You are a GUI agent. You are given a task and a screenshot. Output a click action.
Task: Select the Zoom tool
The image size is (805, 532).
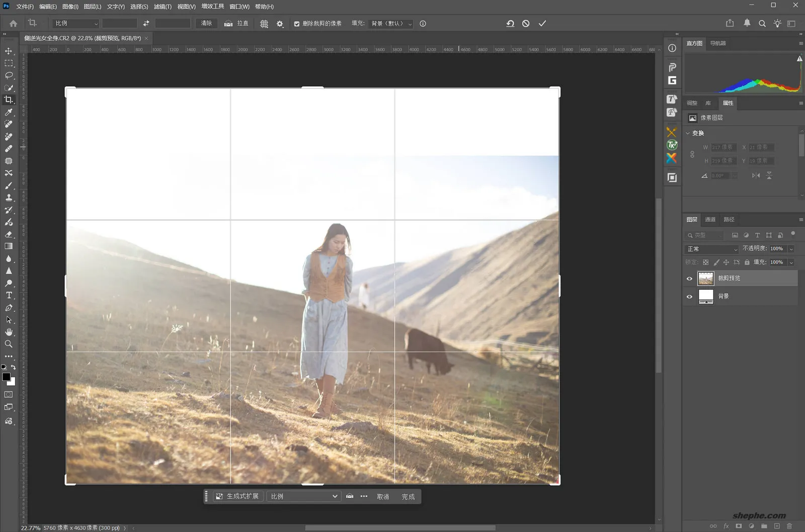coord(8,344)
